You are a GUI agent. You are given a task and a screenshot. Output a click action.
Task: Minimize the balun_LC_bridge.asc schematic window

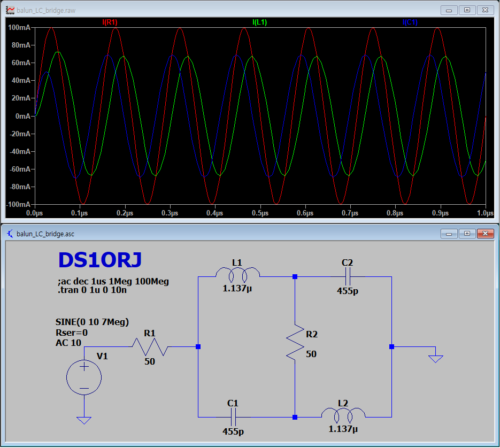(x=449, y=234)
